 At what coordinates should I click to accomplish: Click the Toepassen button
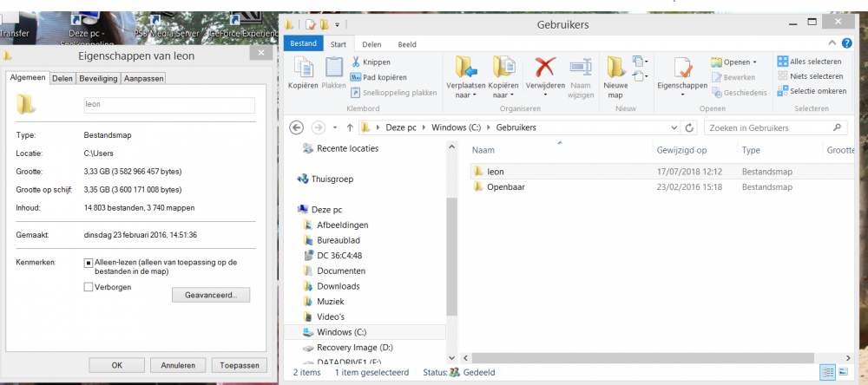click(240, 365)
